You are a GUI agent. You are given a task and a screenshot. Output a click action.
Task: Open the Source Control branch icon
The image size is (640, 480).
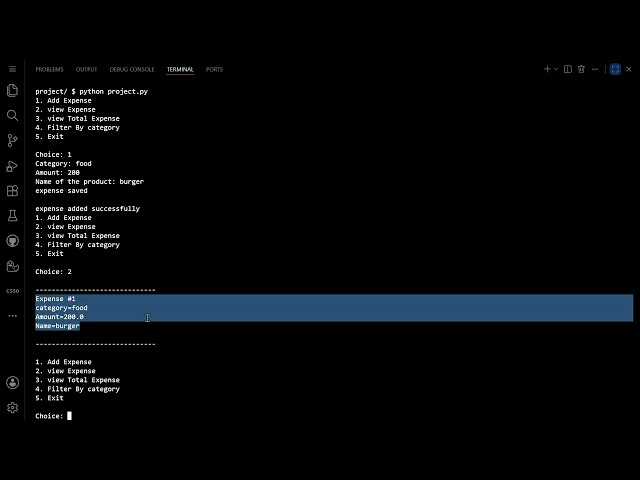(12, 140)
